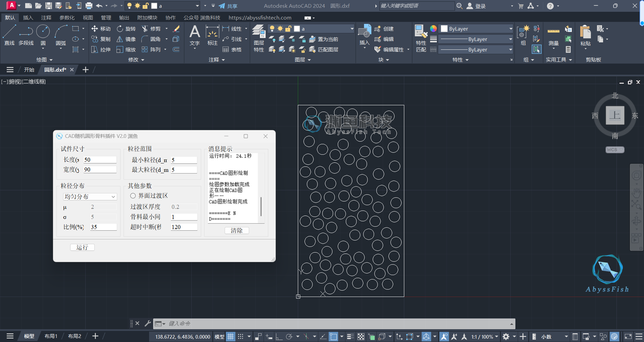Toggle the grid display in status bar
The height and width of the screenshot is (342, 644).
point(231,337)
